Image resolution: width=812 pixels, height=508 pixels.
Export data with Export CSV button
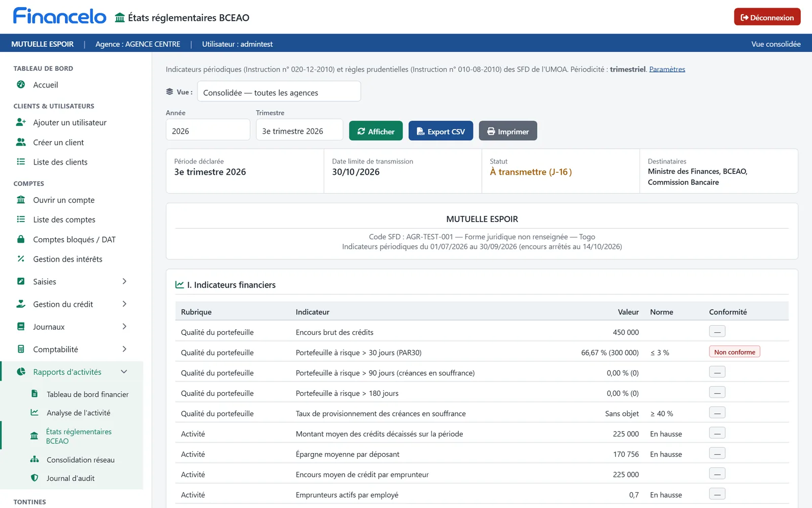[x=441, y=131]
